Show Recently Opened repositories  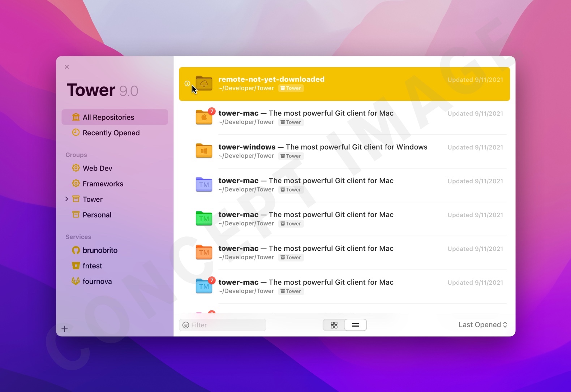click(x=111, y=133)
